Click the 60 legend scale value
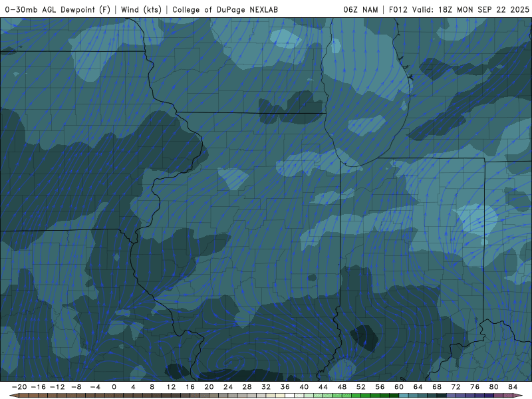 coord(399,387)
